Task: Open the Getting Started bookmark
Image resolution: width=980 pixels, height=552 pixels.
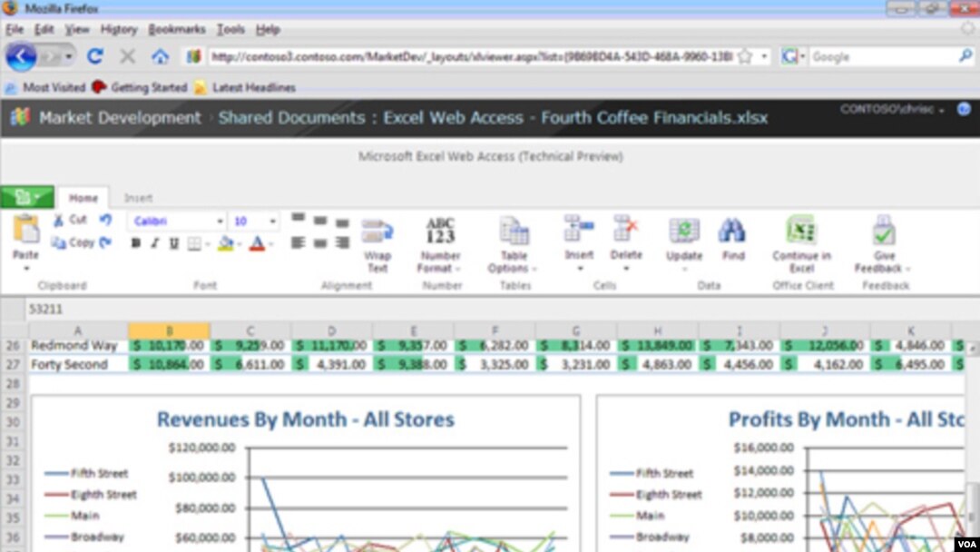Action: click(x=140, y=87)
